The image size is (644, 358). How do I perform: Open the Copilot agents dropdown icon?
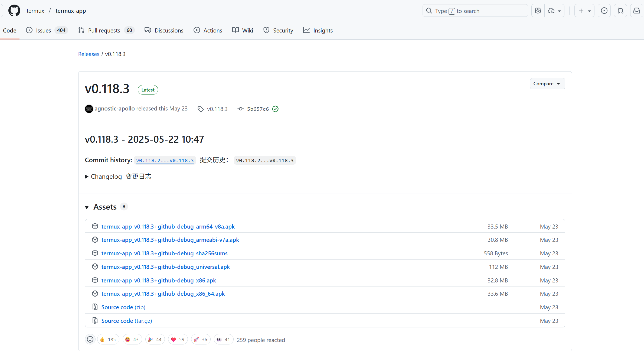pos(554,11)
